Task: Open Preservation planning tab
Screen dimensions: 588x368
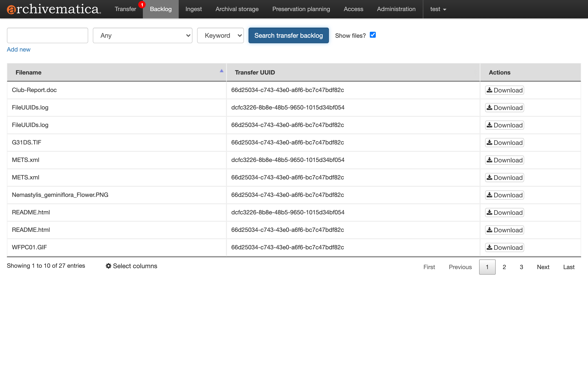Action: 301,9
